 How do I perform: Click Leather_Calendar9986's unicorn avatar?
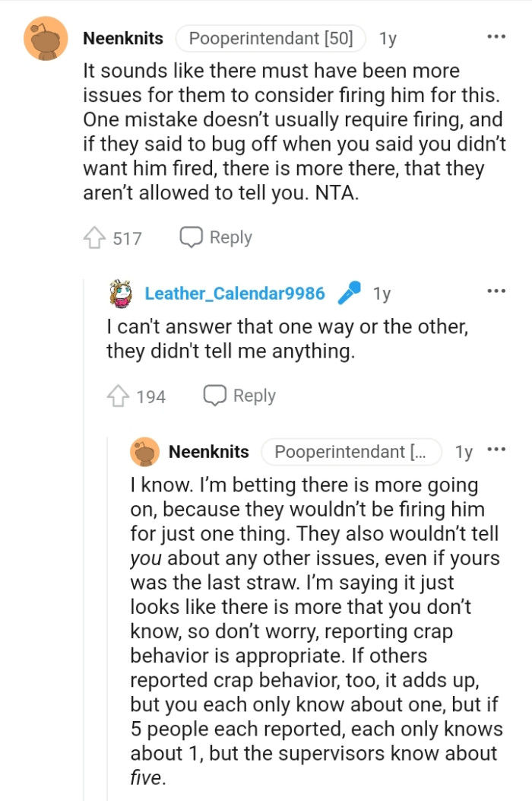(119, 292)
